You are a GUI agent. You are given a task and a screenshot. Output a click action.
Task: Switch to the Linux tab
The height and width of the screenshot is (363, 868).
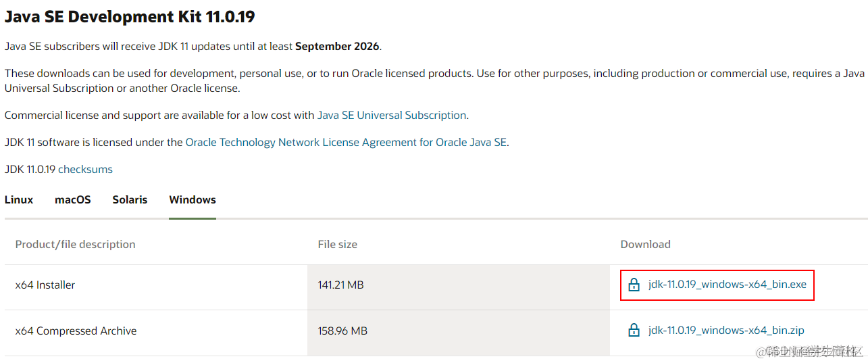(19, 199)
